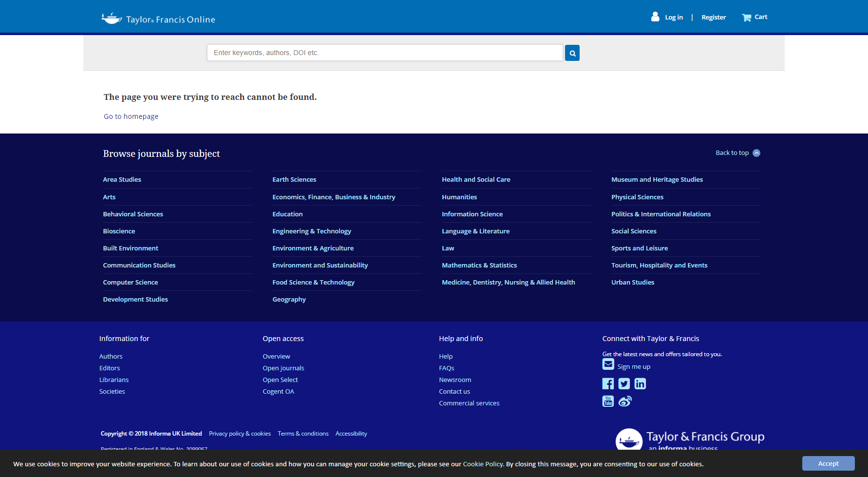Open the Weibo social icon
This screenshot has width=868, height=477.
coord(625,401)
